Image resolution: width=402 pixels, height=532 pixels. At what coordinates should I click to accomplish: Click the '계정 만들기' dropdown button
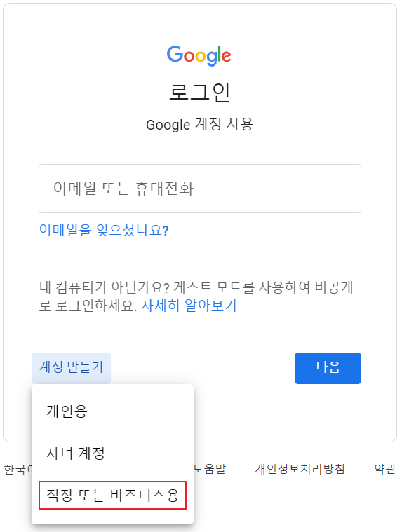[72, 368]
